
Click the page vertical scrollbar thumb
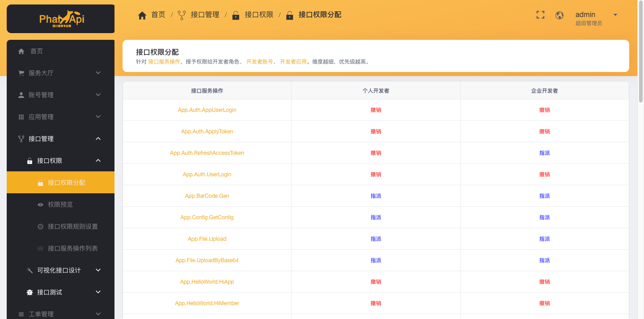coord(641,51)
